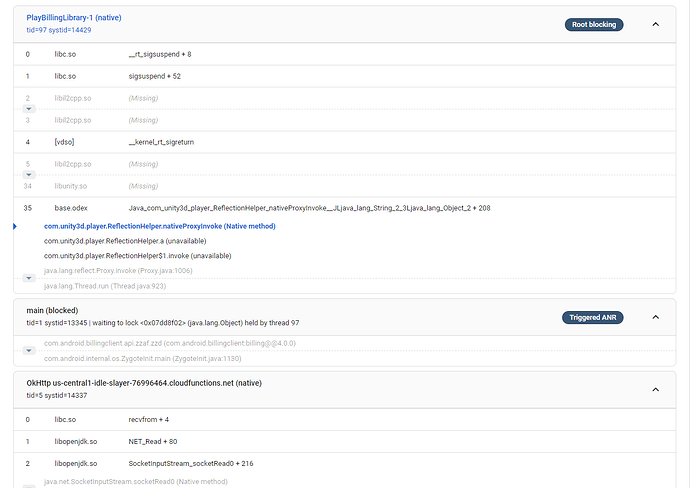
Task: Select ReflectionHelper.nativeProxyInvoke native method frame
Action: 160,227
